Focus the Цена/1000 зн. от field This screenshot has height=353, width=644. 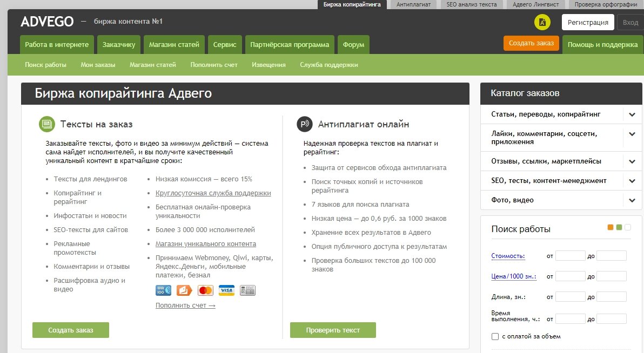pyautogui.click(x=570, y=276)
